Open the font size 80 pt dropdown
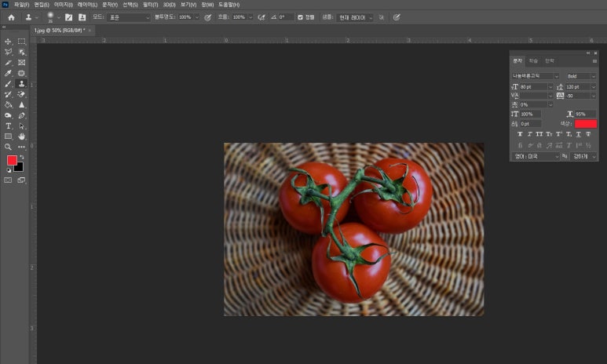Viewport: 607px width, 364px height. tap(550, 87)
